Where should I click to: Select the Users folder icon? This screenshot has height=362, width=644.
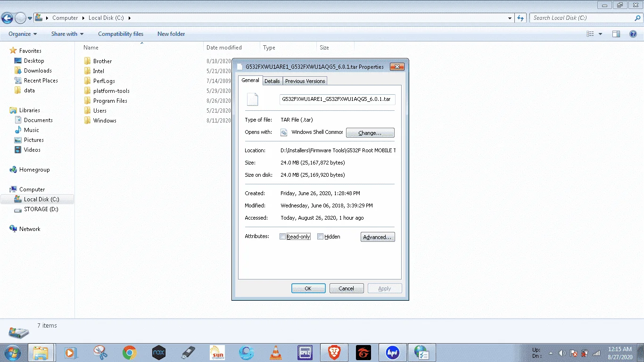87,111
